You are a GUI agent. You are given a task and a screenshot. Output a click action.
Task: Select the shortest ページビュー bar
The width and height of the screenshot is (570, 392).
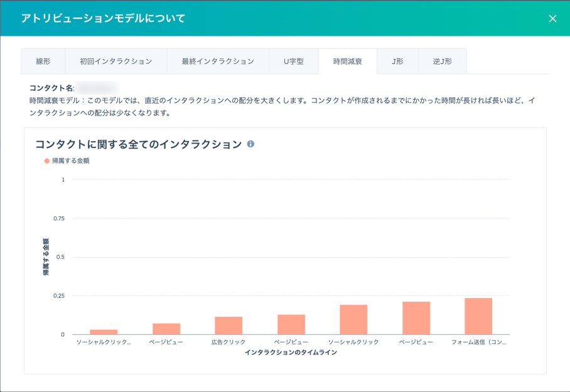click(166, 329)
